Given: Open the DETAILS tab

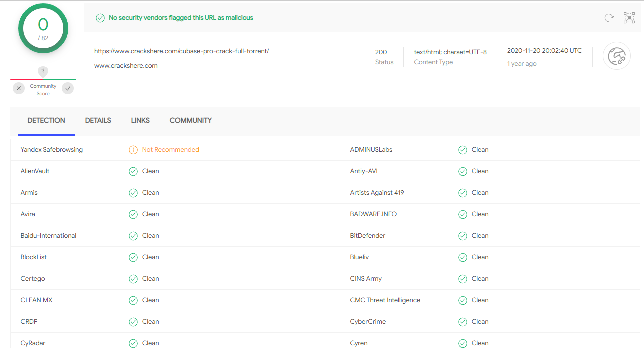Looking at the screenshot, I should [x=98, y=120].
